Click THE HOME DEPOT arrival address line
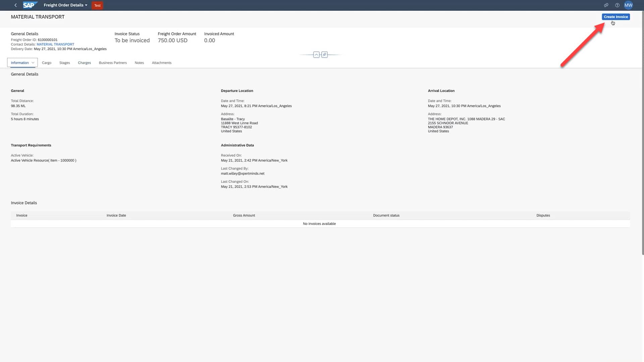 point(466,119)
